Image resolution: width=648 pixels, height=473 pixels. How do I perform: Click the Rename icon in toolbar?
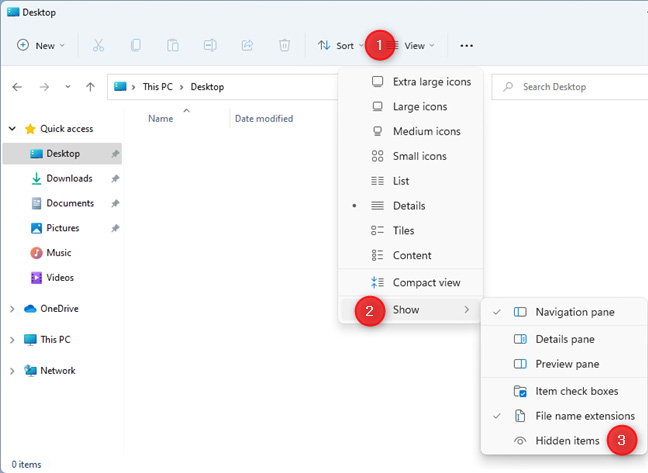tap(210, 45)
